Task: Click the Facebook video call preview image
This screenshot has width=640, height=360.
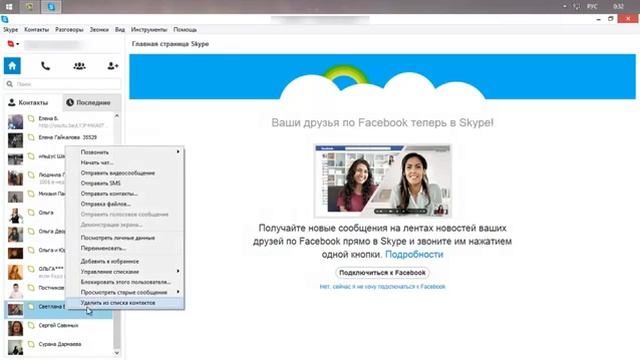Action: coord(382,181)
